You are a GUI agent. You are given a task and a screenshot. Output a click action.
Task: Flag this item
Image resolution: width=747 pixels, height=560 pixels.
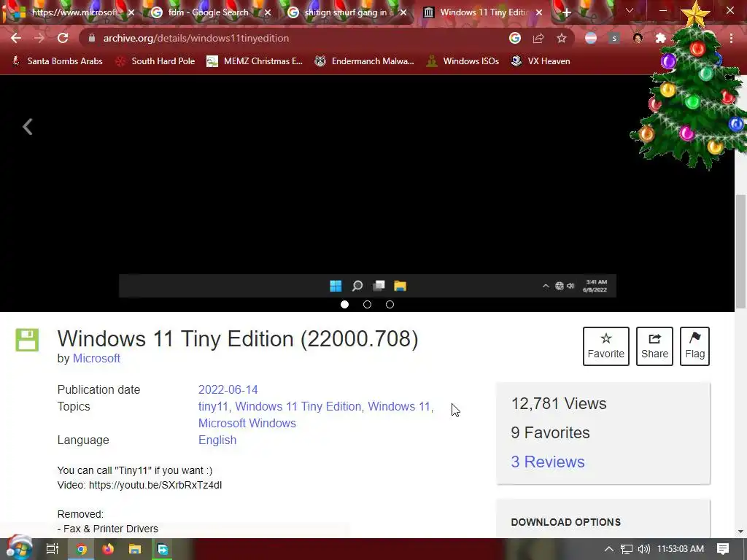(694, 346)
